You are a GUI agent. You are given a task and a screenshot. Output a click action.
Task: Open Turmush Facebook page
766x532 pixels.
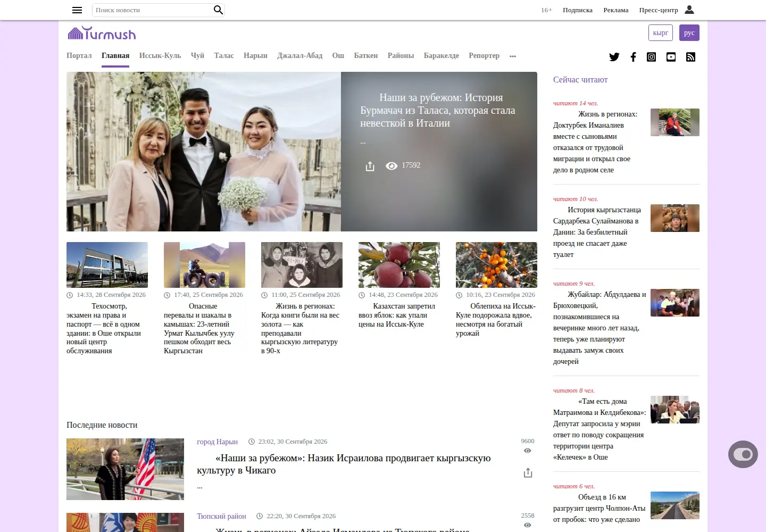[x=633, y=57]
